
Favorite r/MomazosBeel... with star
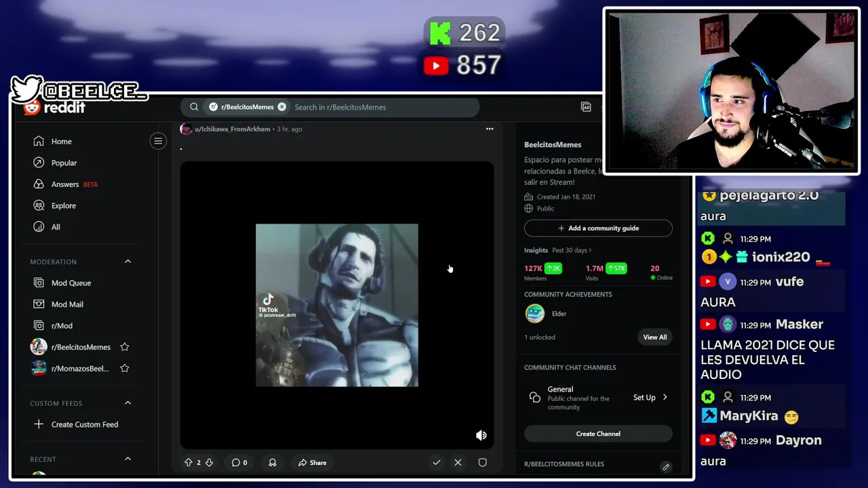pos(125,368)
